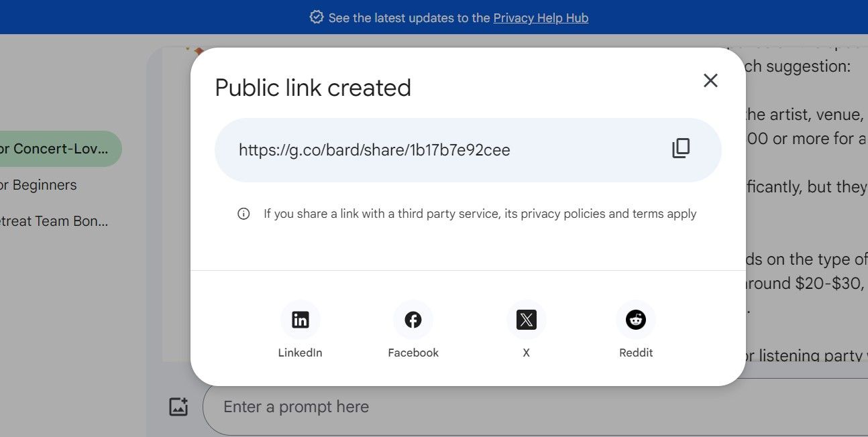Click the info icon beside third party notice
868x437 pixels.
[243, 214]
